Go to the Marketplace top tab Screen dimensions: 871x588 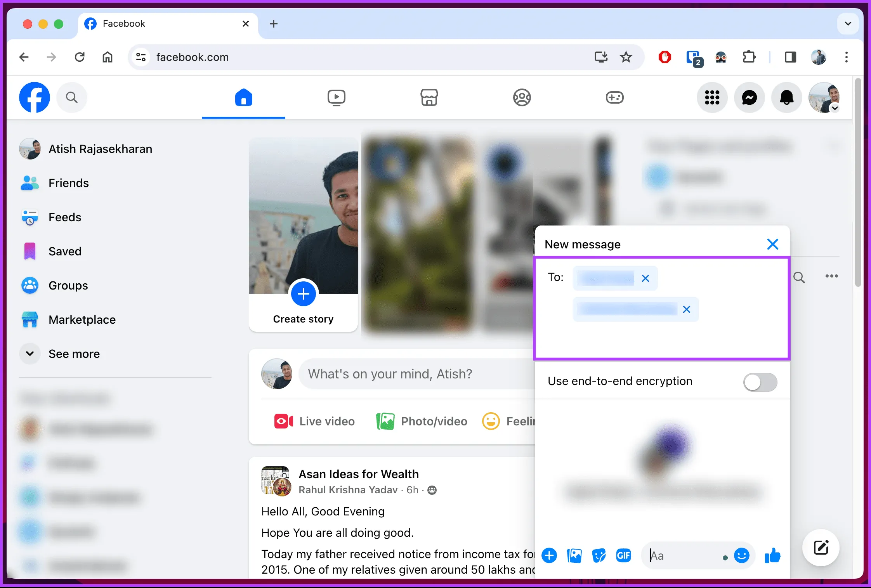(429, 97)
